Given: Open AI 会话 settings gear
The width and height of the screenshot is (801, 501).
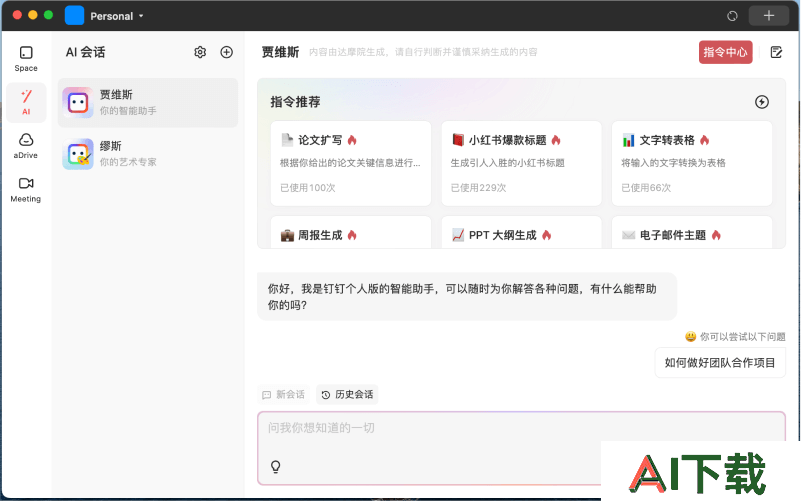Looking at the screenshot, I should coord(200,52).
